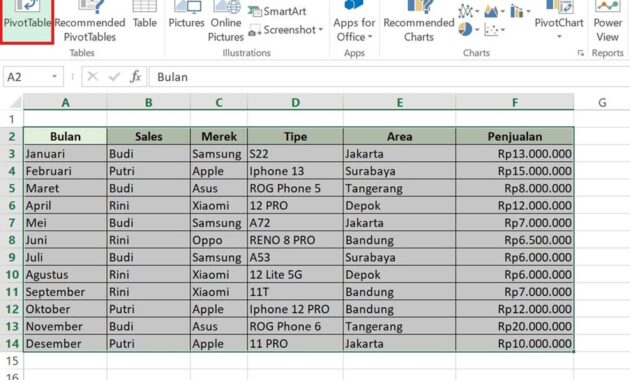Click the Rp20.000.000 cell
This screenshot has width=630, height=380.
tap(515, 327)
